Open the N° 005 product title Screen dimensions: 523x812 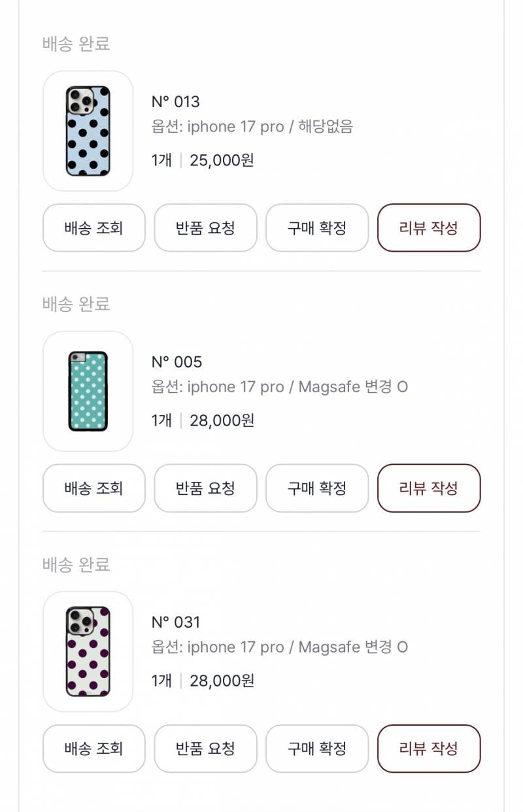pyautogui.click(x=177, y=362)
